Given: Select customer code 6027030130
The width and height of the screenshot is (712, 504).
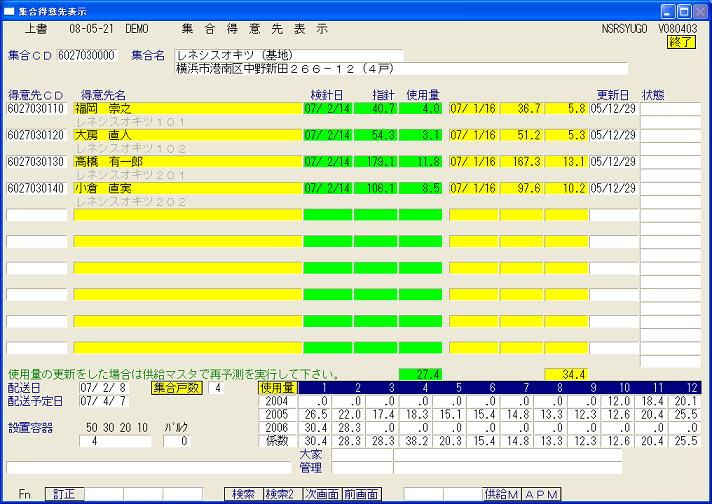Looking at the screenshot, I should (x=37, y=162).
